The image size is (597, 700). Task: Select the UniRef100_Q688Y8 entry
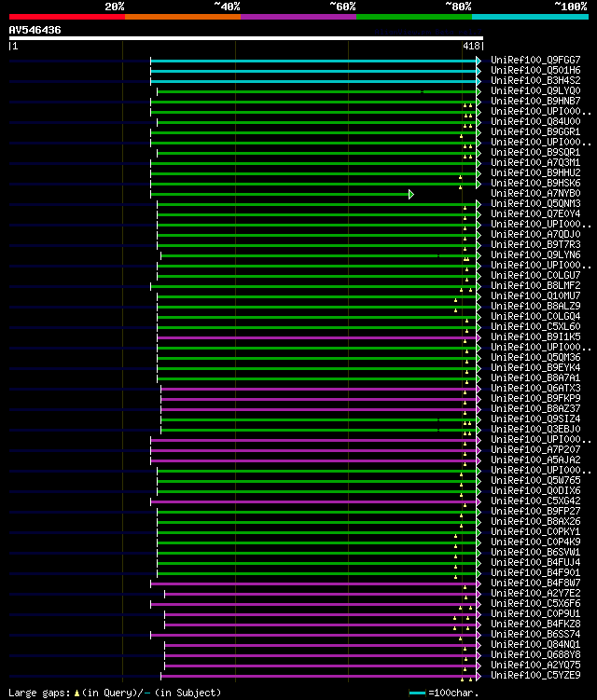[x=535, y=655]
